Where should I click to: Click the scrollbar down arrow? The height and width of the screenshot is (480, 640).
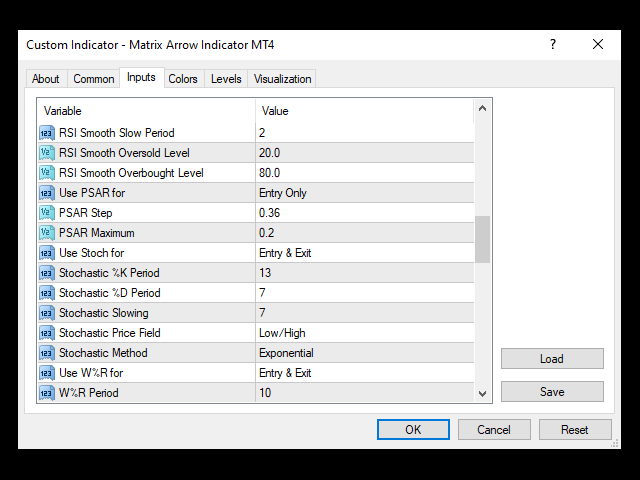click(482, 393)
